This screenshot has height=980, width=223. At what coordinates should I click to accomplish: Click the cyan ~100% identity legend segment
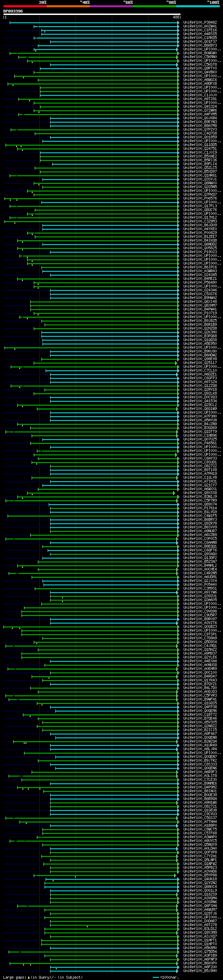[x=198, y=6]
